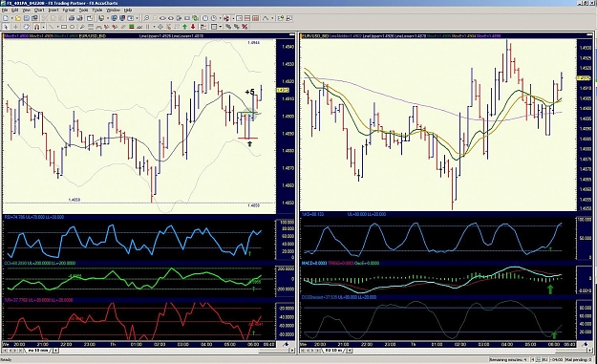This screenshot has width=597, height=364.
Task: Open the Chart menu
Action: click(39, 10)
